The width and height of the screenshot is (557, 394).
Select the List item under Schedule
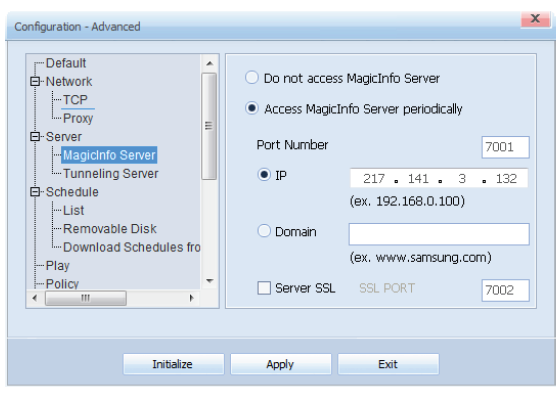74,210
